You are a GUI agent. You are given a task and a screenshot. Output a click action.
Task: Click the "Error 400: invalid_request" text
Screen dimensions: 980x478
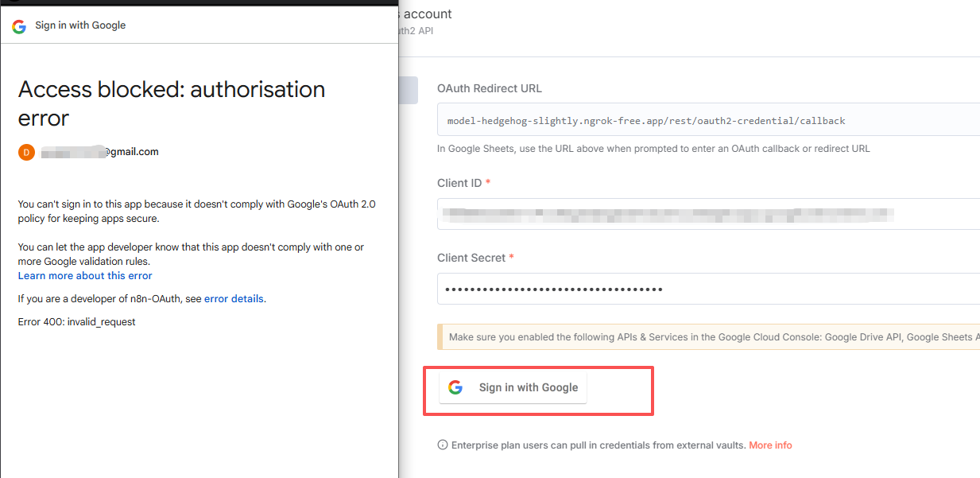pyautogui.click(x=77, y=322)
